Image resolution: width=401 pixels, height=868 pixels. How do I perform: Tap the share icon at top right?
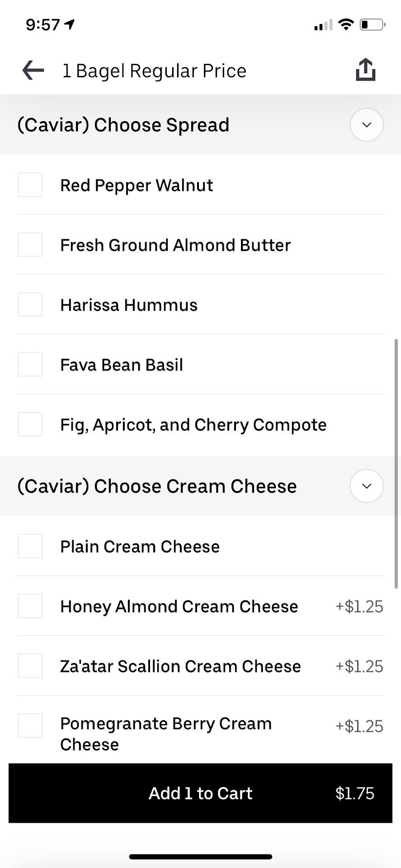click(x=365, y=70)
